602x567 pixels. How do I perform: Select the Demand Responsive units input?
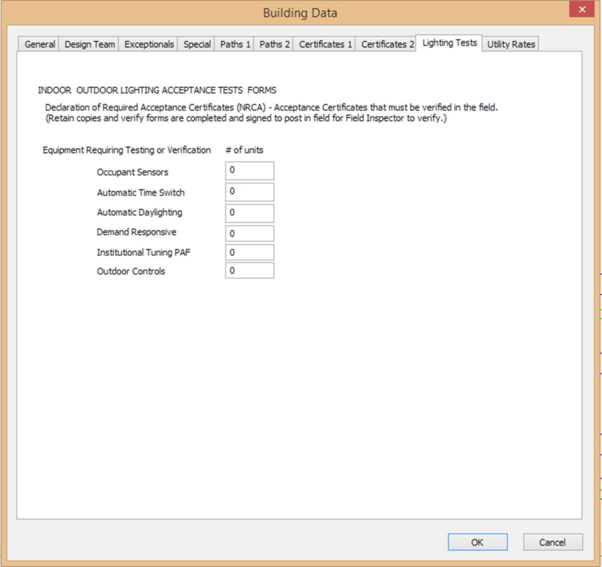249,233
